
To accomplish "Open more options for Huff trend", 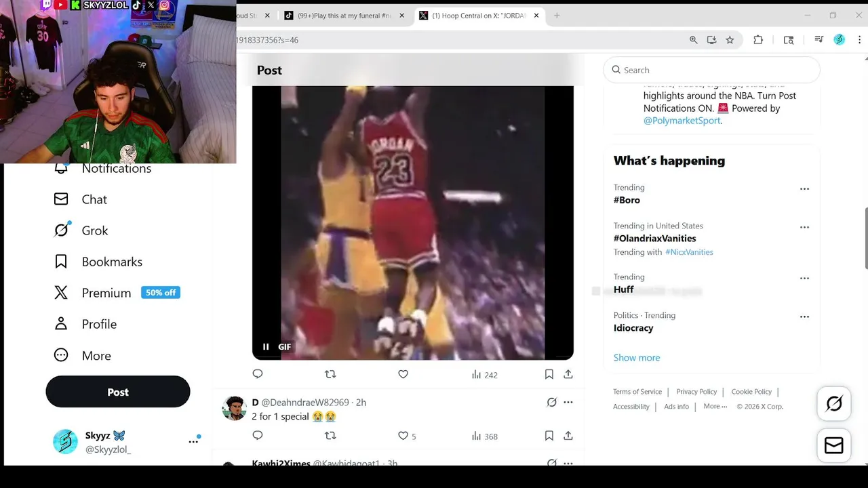I will point(804,279).
